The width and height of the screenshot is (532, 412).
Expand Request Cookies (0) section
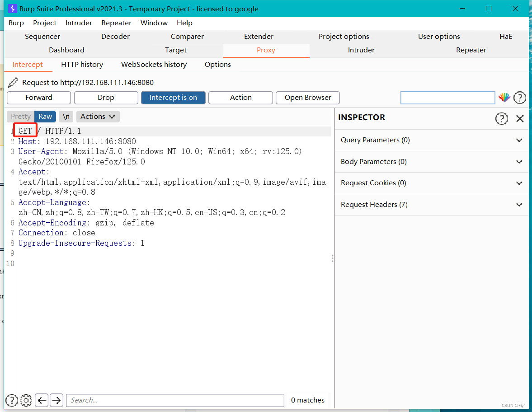(432, 183)
